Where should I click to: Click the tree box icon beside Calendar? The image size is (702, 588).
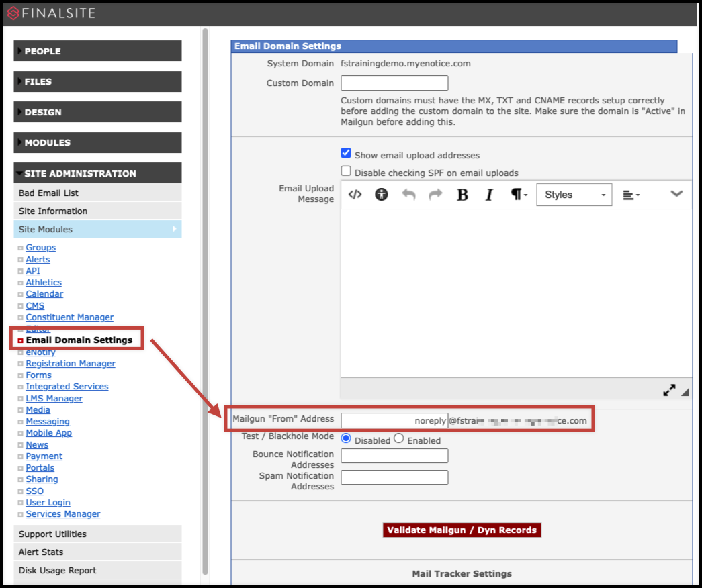(20, 295)
